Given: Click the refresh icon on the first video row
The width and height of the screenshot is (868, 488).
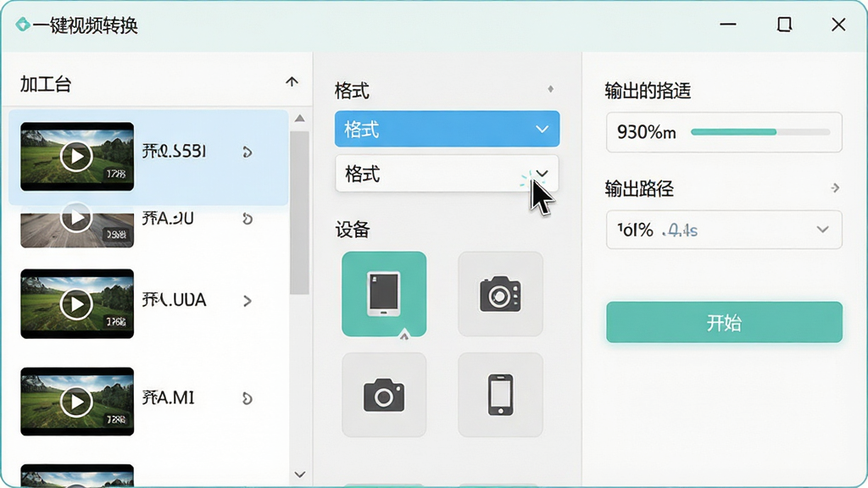Looking at the screenshot, I should [x=248, y=152].
